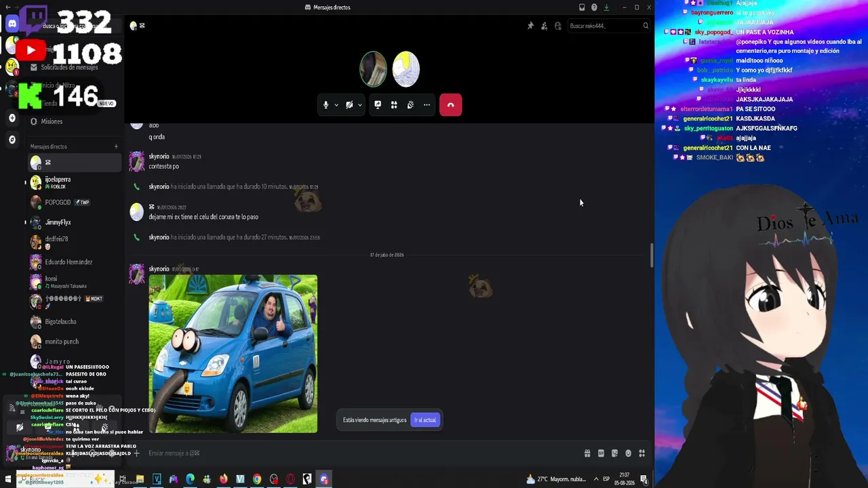Open Discord home direct messages icon
This screenshot has width=868, height=488.
coord(12,24)
